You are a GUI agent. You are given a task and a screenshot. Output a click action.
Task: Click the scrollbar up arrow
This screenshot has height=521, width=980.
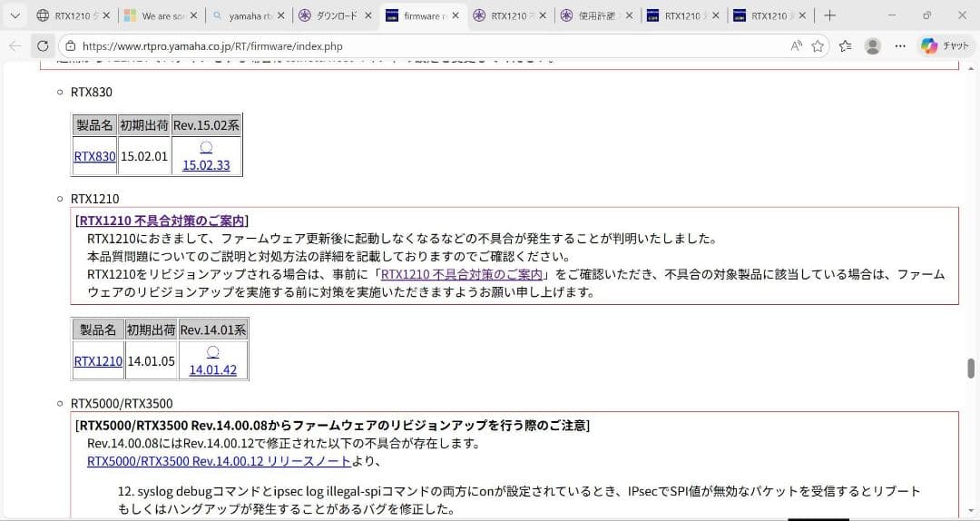click(x=971, y=67)
